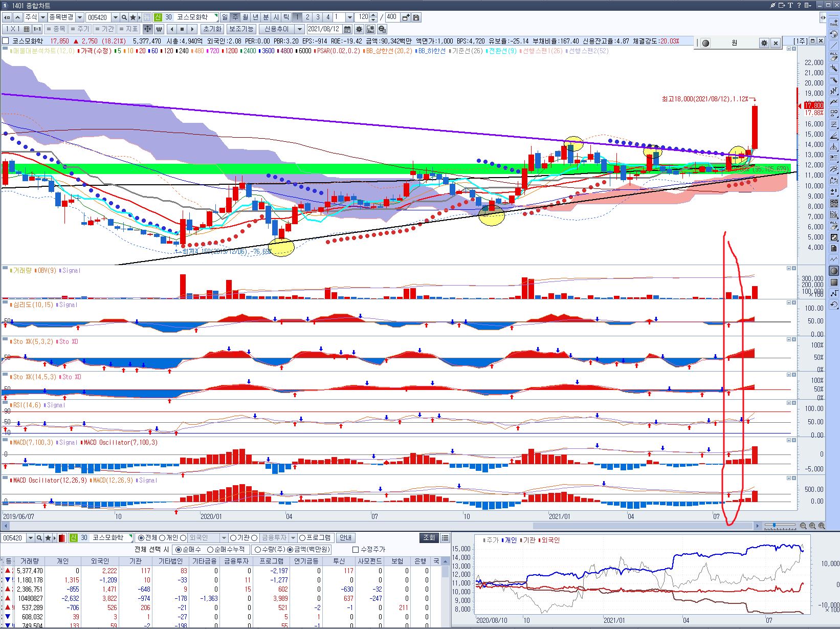Select the 순매수누적 radio option
Viewport: 840px width, 629px height.
(210, 550)
